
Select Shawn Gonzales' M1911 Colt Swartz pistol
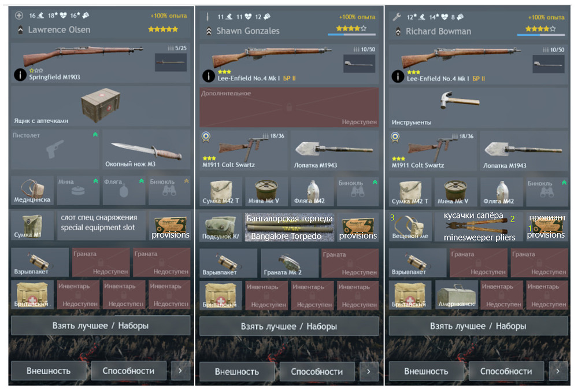[x=243, y=151]
